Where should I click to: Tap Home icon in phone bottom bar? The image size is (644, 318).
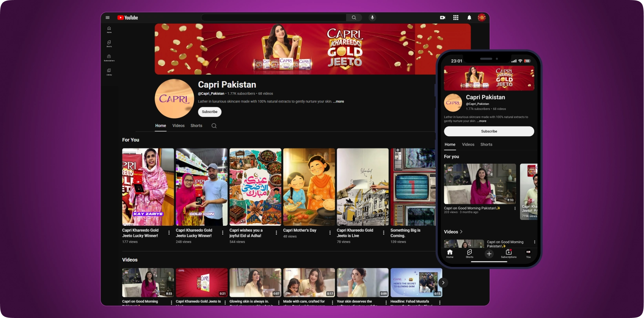(x=450, y=254)
